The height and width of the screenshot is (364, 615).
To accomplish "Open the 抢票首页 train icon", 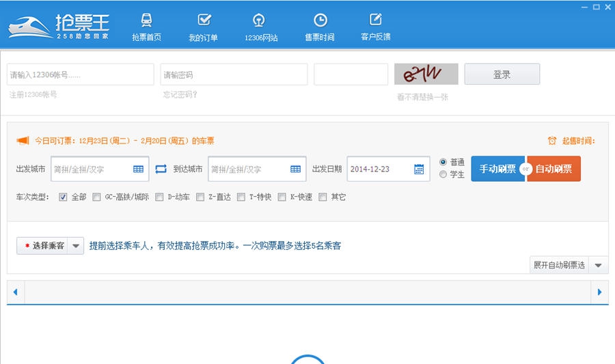I will click(147, 20).
